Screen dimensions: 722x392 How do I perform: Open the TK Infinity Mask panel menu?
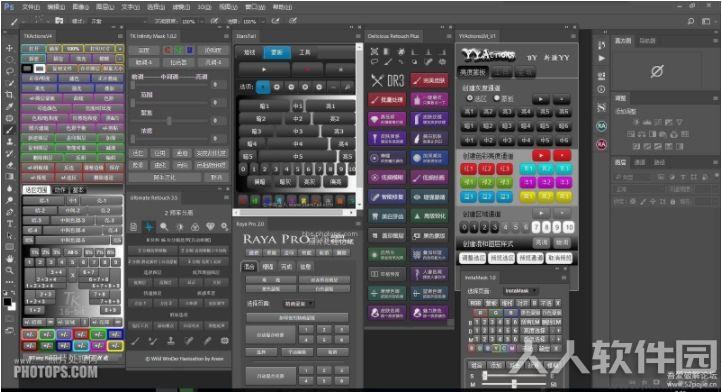[227, 36]
